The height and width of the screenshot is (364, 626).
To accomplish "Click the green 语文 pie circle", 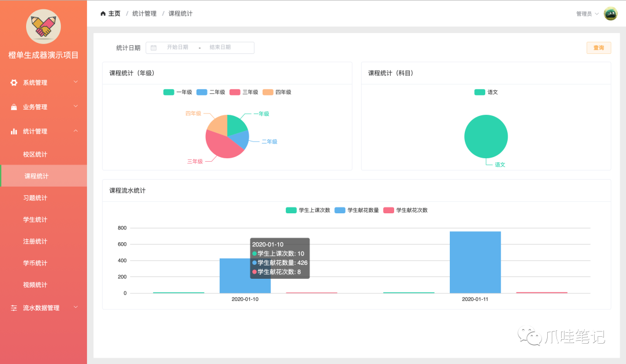I will point(486,137).
